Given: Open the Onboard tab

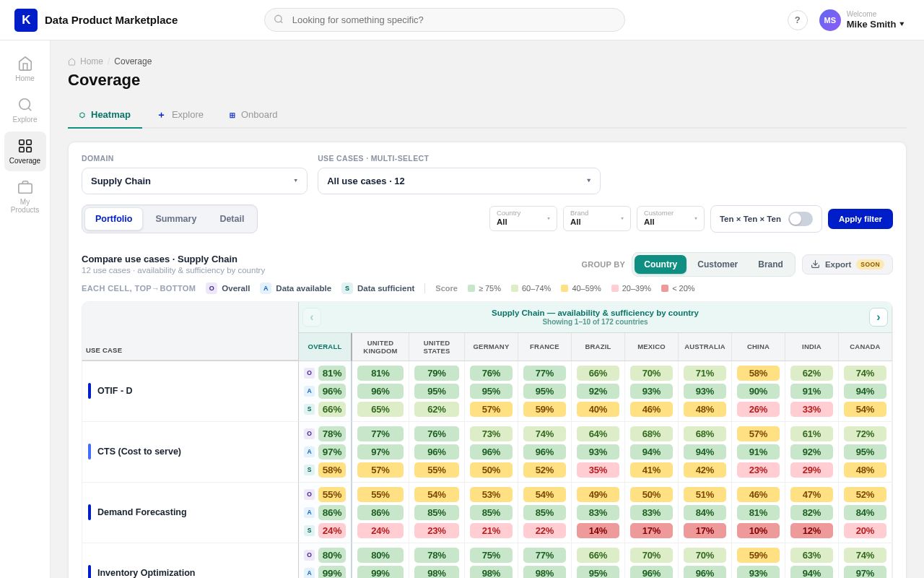Looking at the screenshot, I should 253,115.
